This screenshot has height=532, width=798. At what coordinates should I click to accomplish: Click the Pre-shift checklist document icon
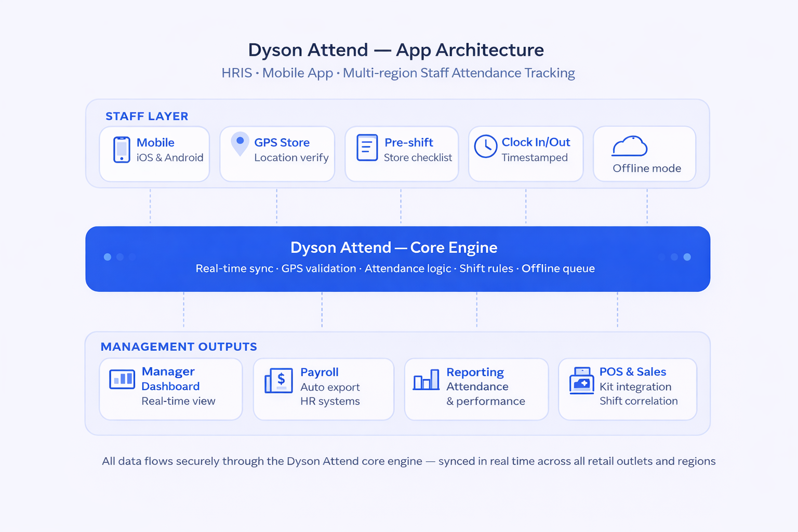(367, 148)
